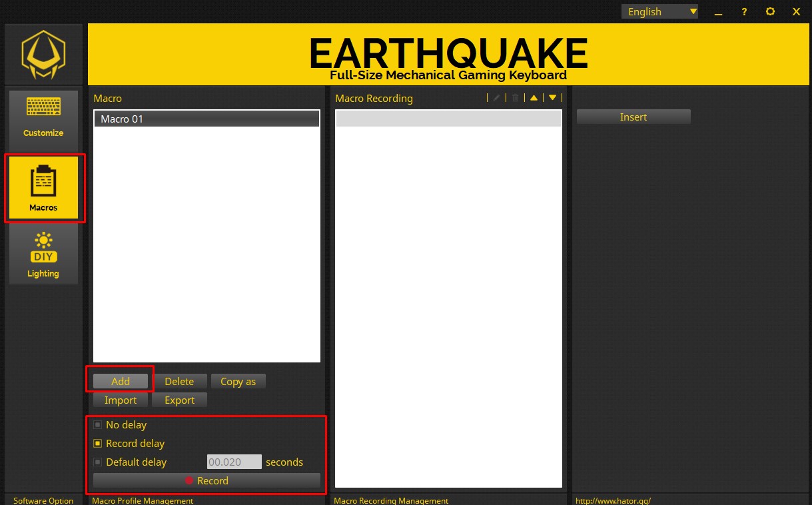Click the trash delete icon in Macro Recording
The height and width of the screenshot is (505, 812).
515,98
